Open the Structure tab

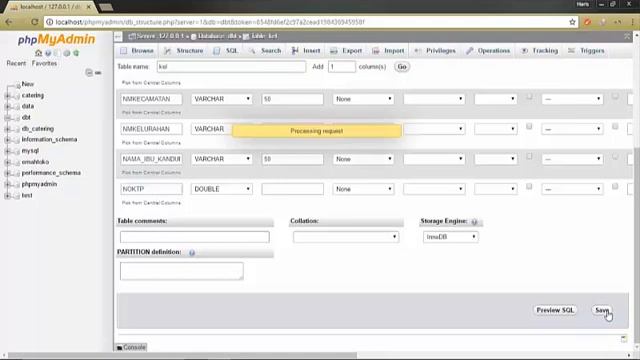[x=184, y=51]
